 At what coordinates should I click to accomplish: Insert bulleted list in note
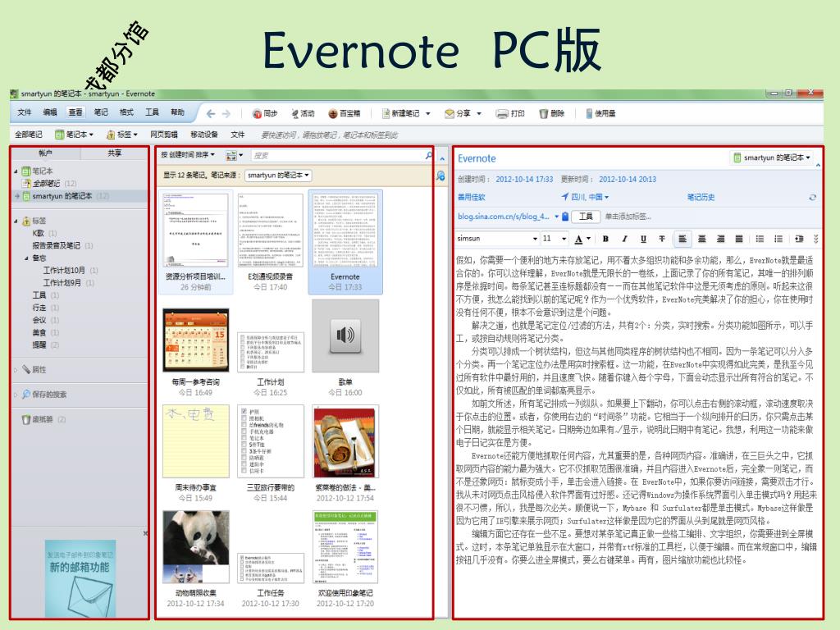point(760,239)
